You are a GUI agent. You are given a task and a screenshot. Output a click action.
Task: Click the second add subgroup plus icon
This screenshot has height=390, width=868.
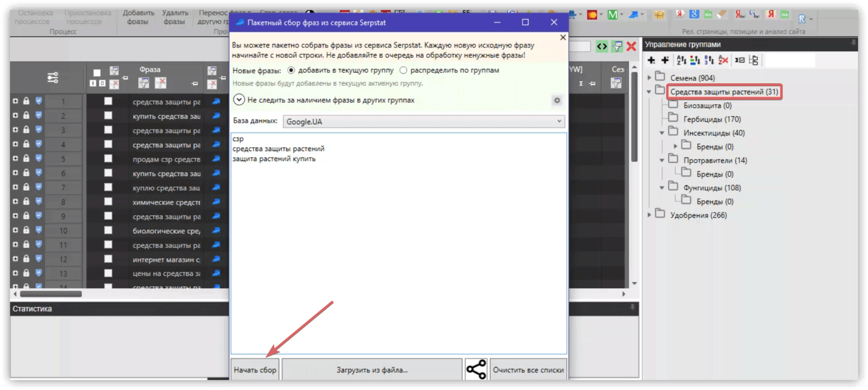pos(665,61)
